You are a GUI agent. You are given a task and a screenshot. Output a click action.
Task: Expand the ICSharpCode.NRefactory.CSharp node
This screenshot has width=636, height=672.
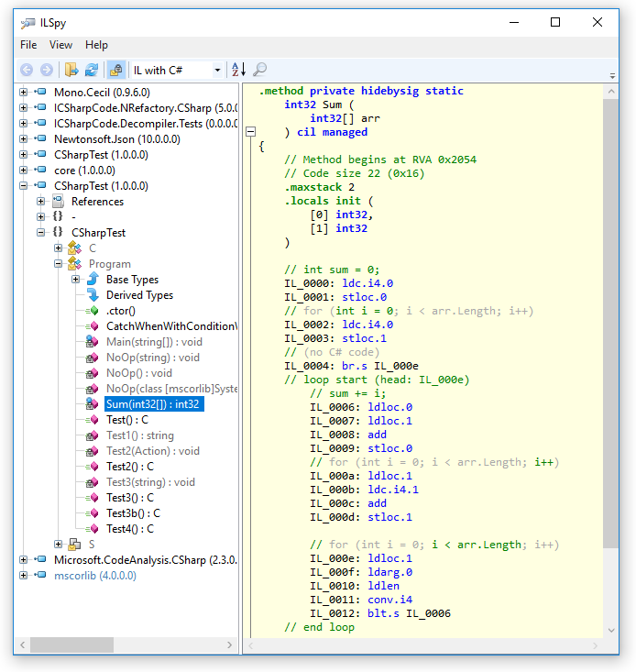click(x=24, y=107)
